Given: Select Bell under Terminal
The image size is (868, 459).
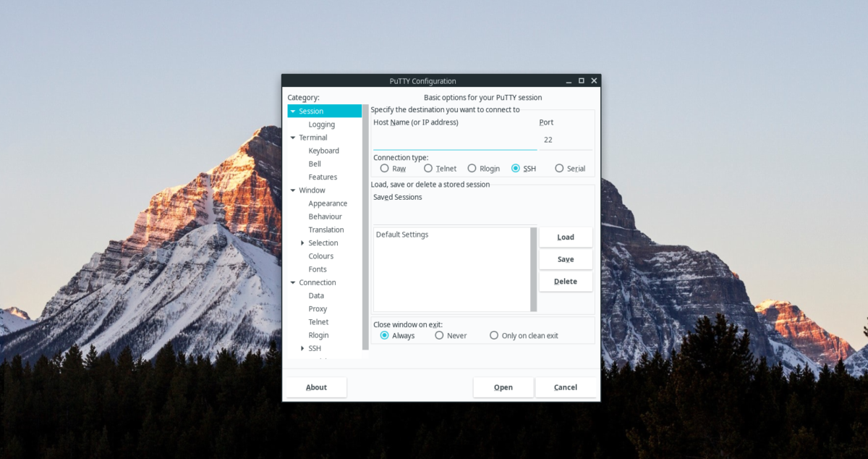Looking at the screenshot, I should pos(314,164).
